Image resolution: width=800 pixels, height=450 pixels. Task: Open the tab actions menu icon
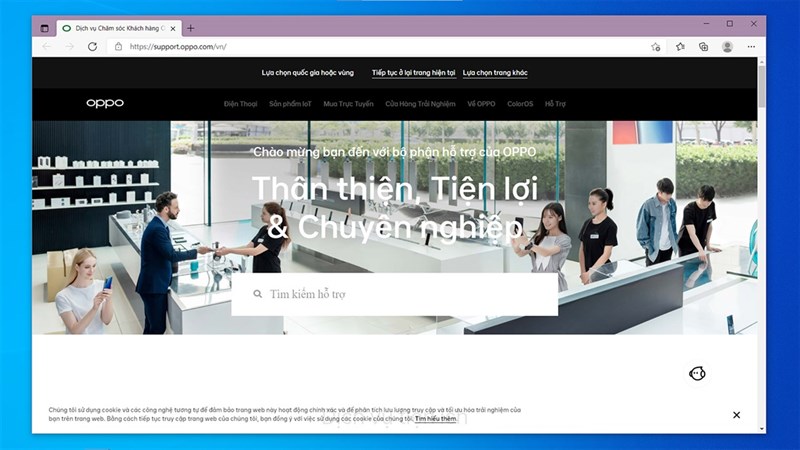[x=44, y=29]
